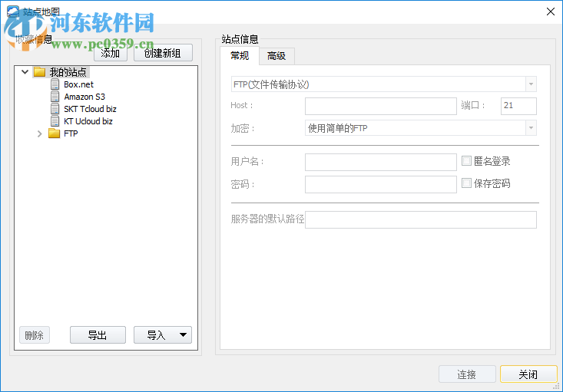Select the Box.net site entry
The image size is (563, 392).
(x=78, y=84)
